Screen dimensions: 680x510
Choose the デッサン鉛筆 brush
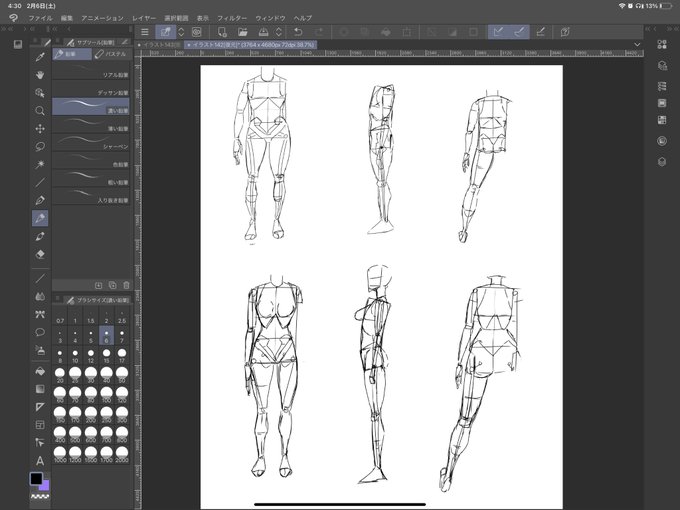click(91, 89)
